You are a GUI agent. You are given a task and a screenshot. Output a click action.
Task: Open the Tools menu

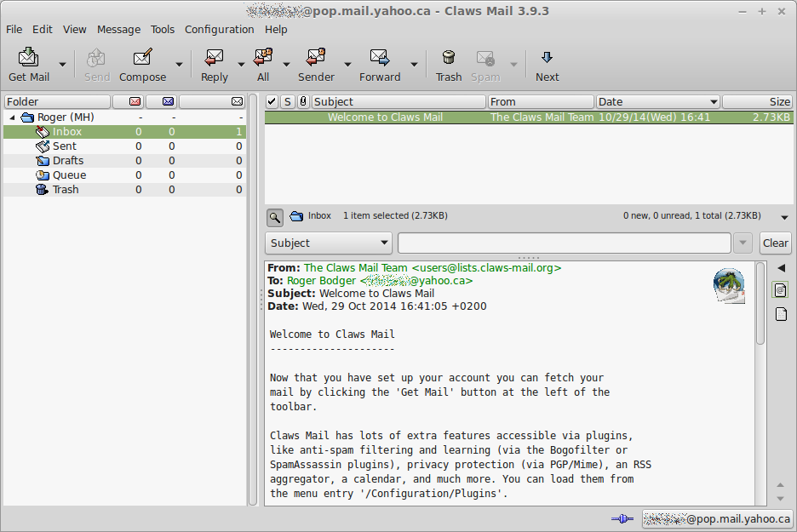point(162,30)
